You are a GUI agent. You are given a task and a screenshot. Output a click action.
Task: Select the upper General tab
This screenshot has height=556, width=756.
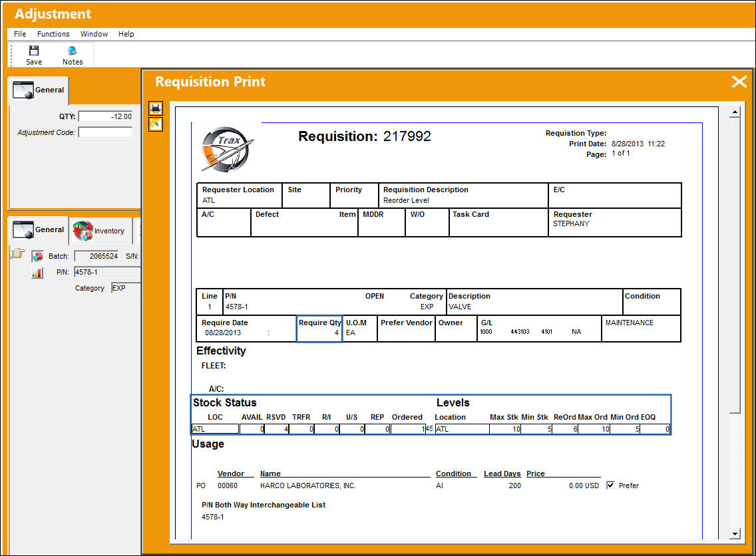(x=39, y=90)
